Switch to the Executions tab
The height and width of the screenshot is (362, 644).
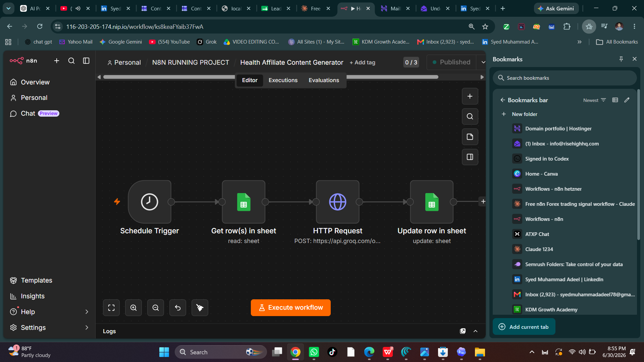pos(283,80)
